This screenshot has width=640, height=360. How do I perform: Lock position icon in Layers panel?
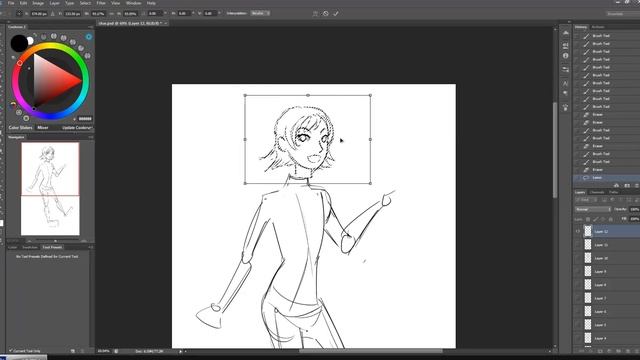[x=603, y=219]
